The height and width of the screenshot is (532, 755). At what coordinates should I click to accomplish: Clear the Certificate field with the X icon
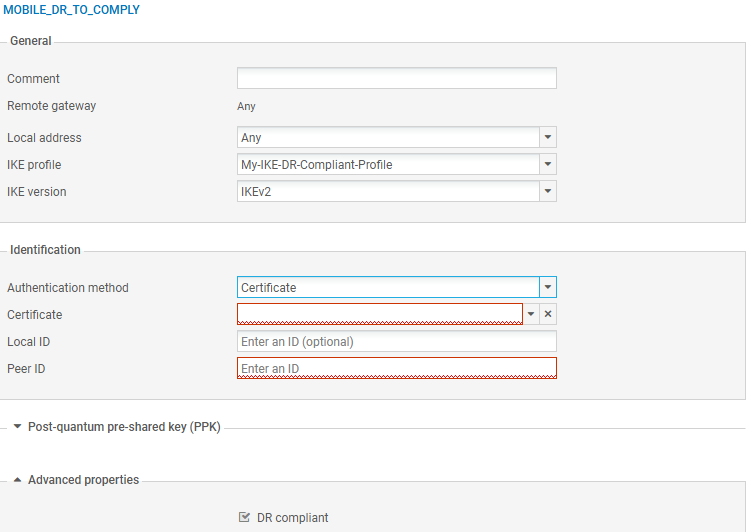pyautogui.click(x=548, y=314)
